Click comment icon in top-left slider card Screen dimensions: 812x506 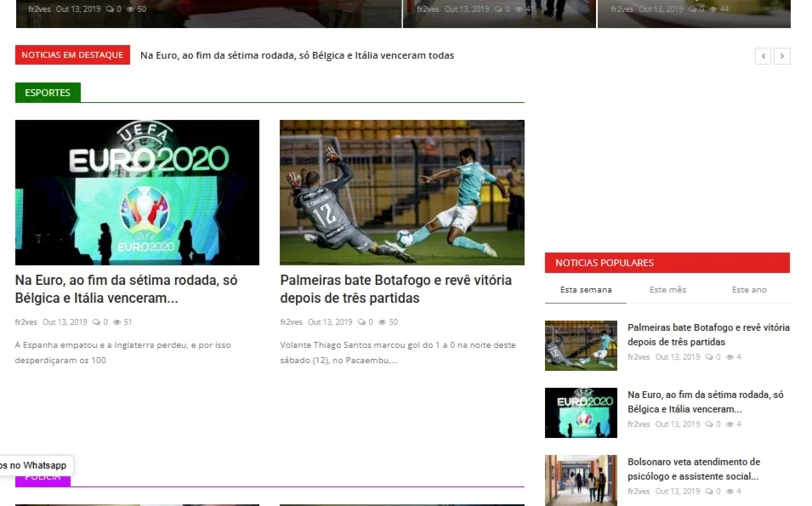tap(110, 9)
